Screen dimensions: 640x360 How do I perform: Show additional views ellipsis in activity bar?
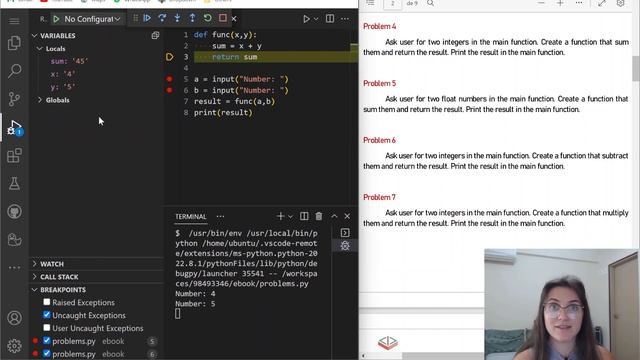(x=14, y=268)
